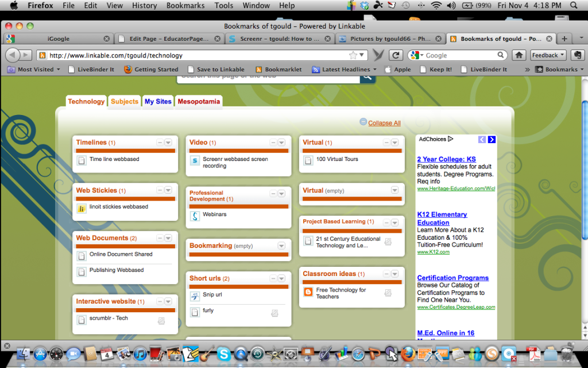Screen dimensions: 588x368
Task: Go back with the browser Back arrow
Action: click(x=13, y=55)
